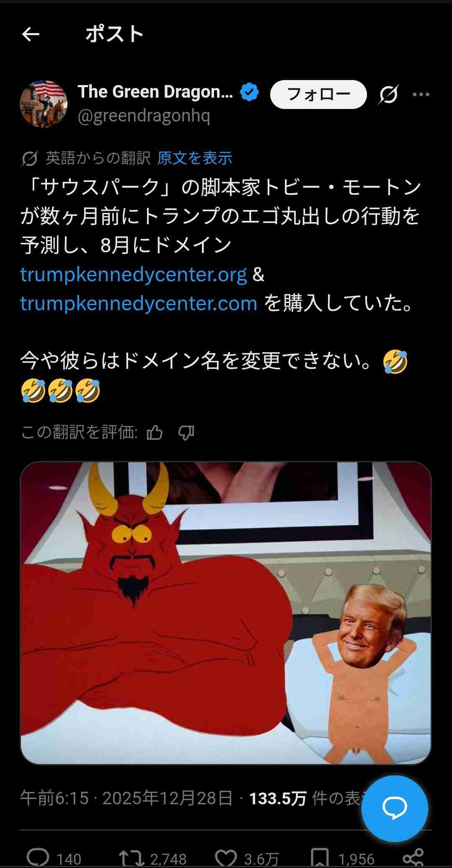Open the three-dot more options menu
This screenshot has height=868, width=452.
click(x=421, y=94)
